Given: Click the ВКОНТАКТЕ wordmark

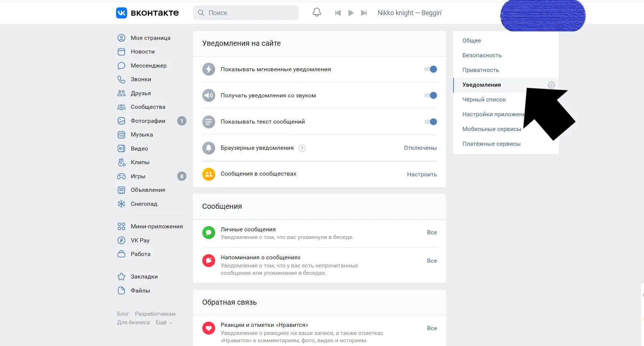Looking at the screenshot, I should coord(155,13).
